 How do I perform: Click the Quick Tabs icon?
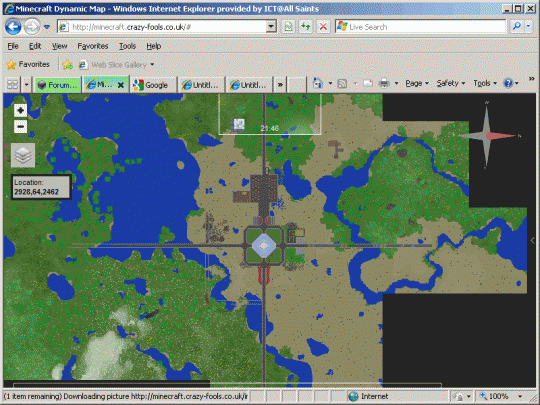pyautogui.click(x=13, y=85)
